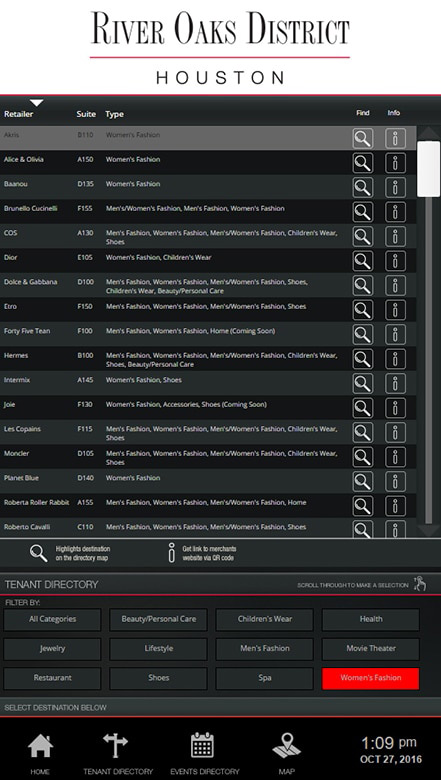
Task: Open info for Akris
Action: click(395, 138)
